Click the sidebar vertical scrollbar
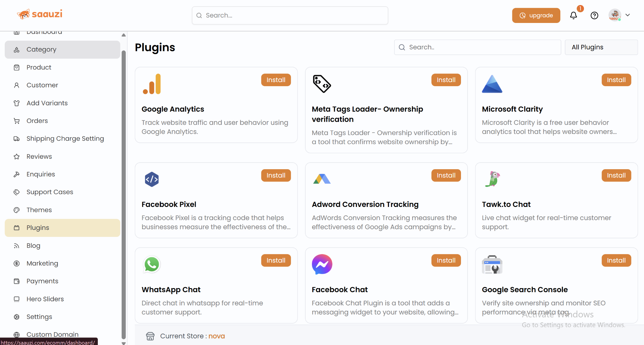 [x=124, y=189]
